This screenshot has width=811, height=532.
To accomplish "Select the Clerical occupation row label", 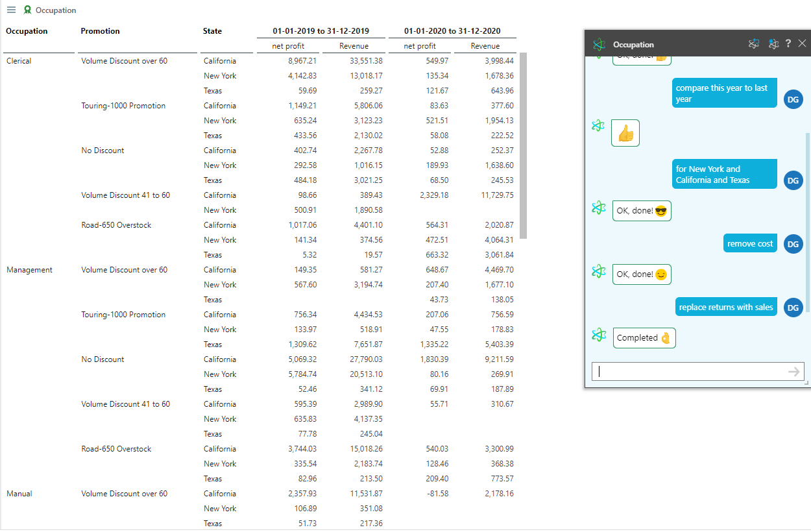I will tap(19, 61).
